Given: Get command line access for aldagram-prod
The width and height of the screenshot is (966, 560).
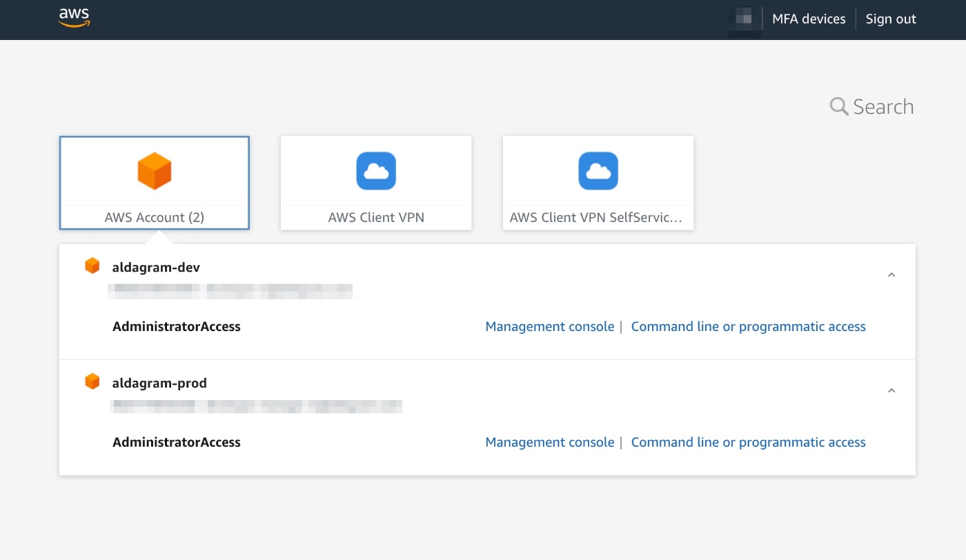Looking at the screenshot, I should click(x=749, y=443).
